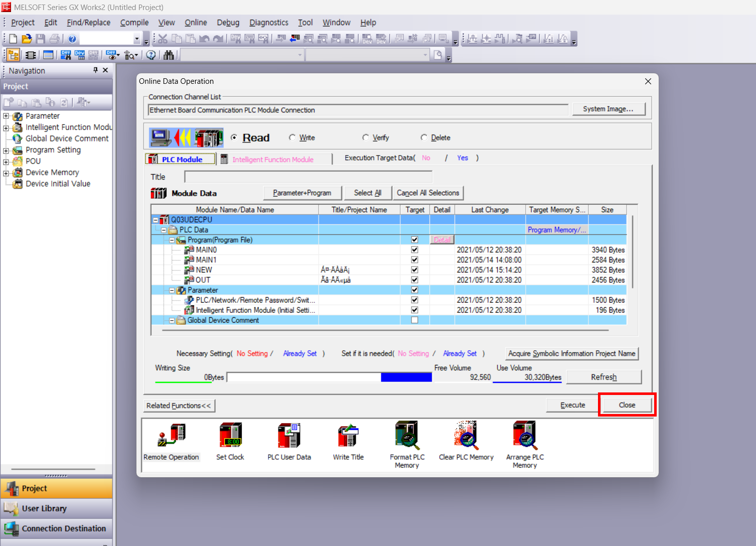Select Global Device Comment in Navigation tree
This screenshot has width=756, height=546.
coord(67,139)
